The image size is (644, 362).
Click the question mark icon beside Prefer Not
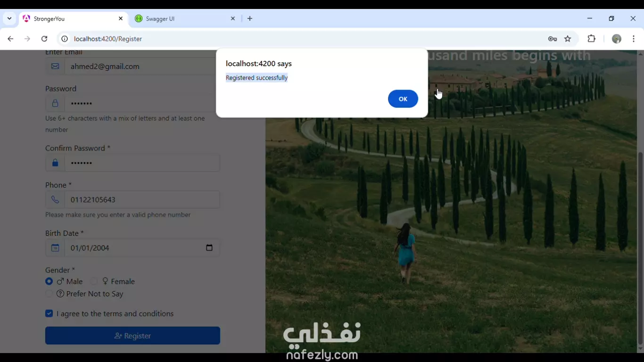[x=60, y=294]
